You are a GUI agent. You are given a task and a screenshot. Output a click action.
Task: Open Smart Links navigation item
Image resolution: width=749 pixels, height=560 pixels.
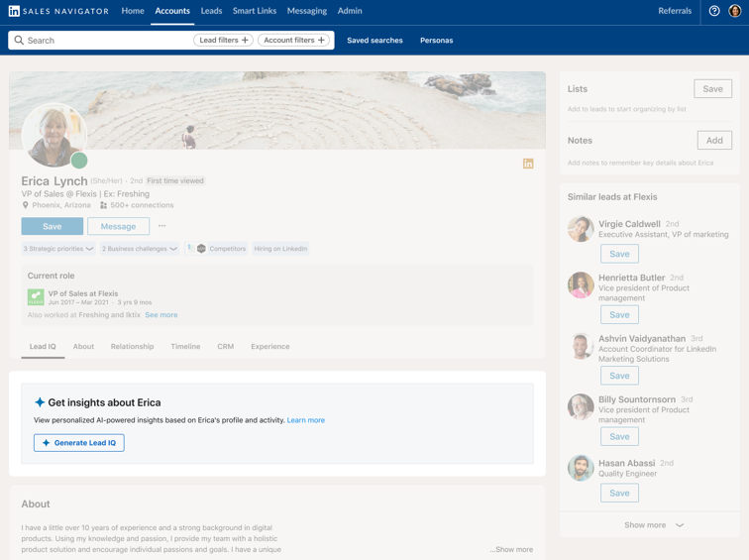pos(255,11)
